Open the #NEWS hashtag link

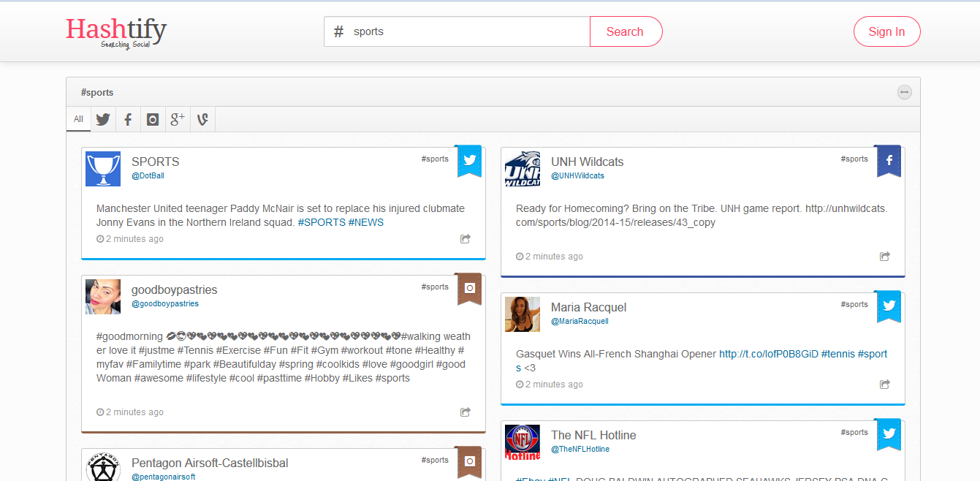pos(366,222)
